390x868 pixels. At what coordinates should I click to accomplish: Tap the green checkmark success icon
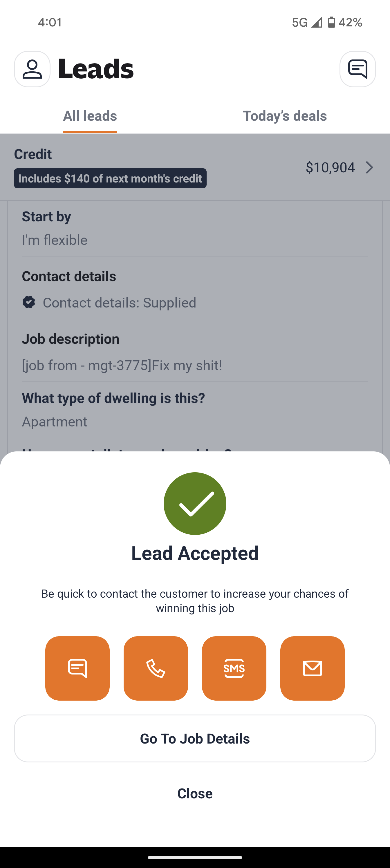click(x=195, y=503)
